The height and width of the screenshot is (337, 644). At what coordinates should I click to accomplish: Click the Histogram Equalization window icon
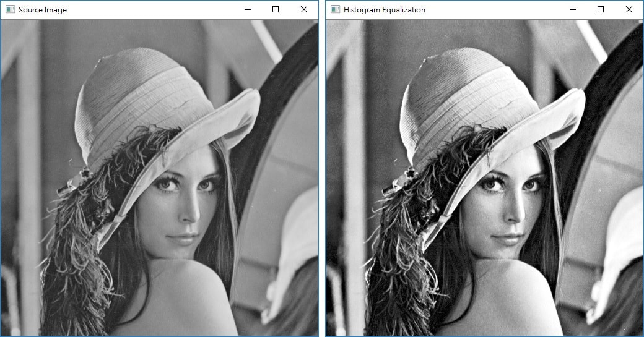335,10
